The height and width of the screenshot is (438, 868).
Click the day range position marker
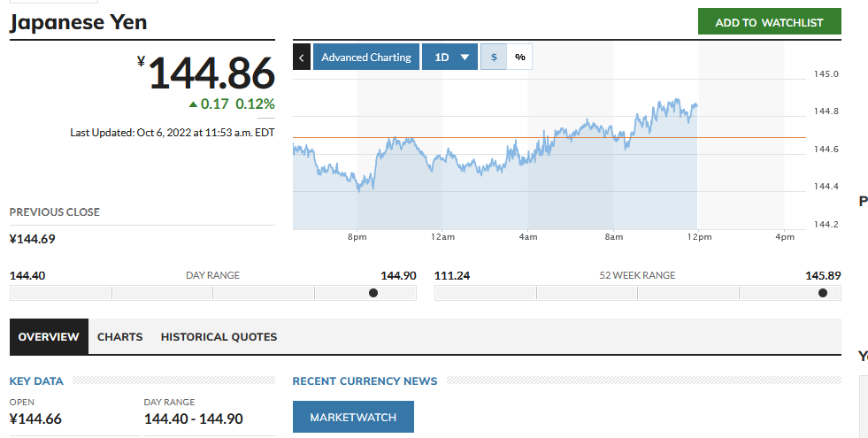pos(373,293)
